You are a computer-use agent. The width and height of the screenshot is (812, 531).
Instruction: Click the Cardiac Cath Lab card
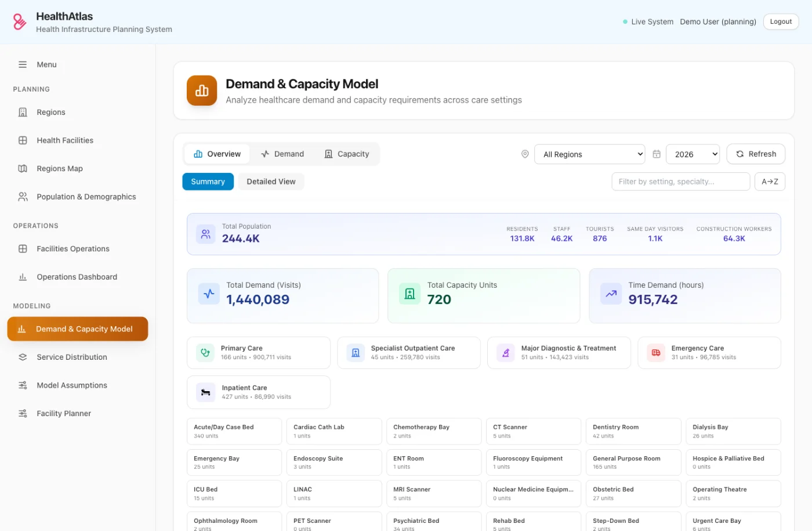[x=334, y=431]
